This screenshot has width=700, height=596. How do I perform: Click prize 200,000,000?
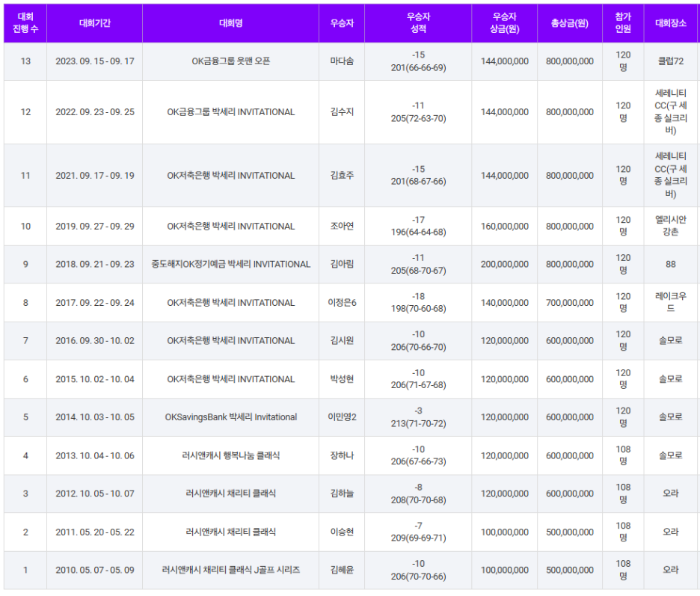(x=505, y=264)
